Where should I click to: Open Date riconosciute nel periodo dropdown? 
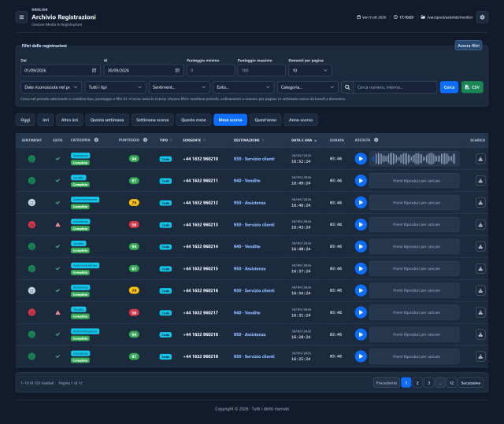pos(50,87)
